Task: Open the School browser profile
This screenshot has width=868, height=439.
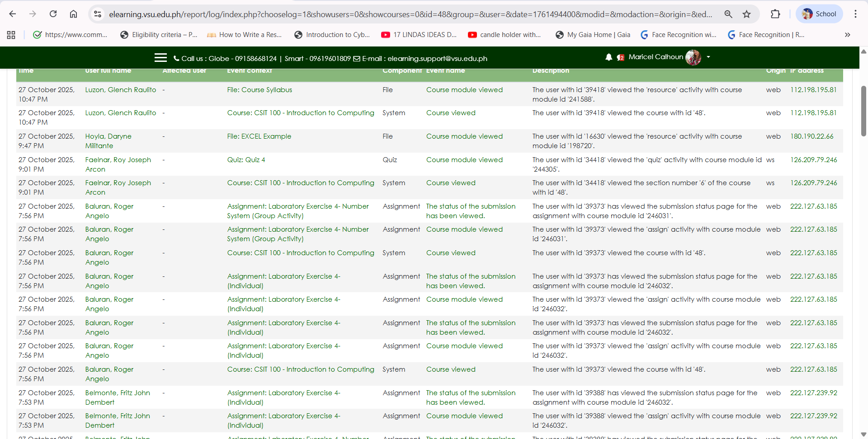Action: tap(819, 14)
